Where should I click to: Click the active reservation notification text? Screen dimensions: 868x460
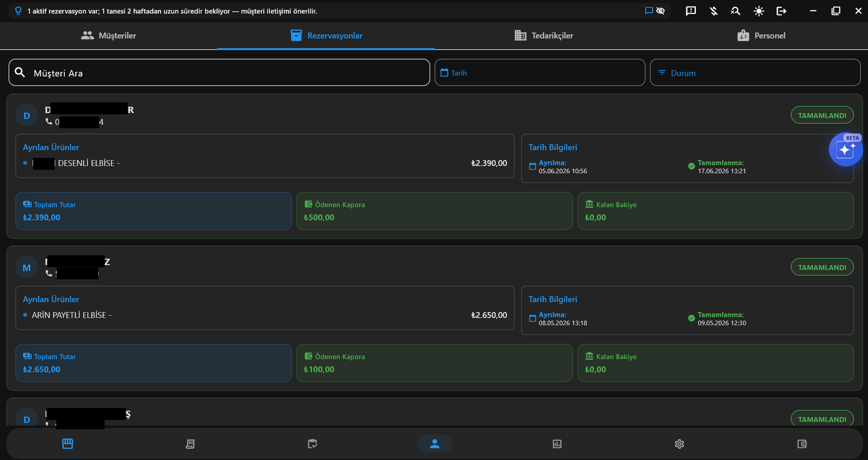173,11
